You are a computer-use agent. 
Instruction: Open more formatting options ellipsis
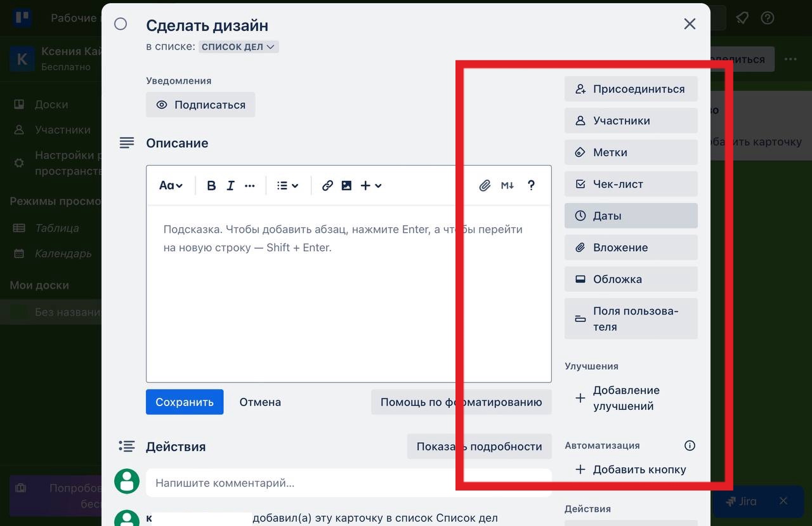[x=249, y=185]
